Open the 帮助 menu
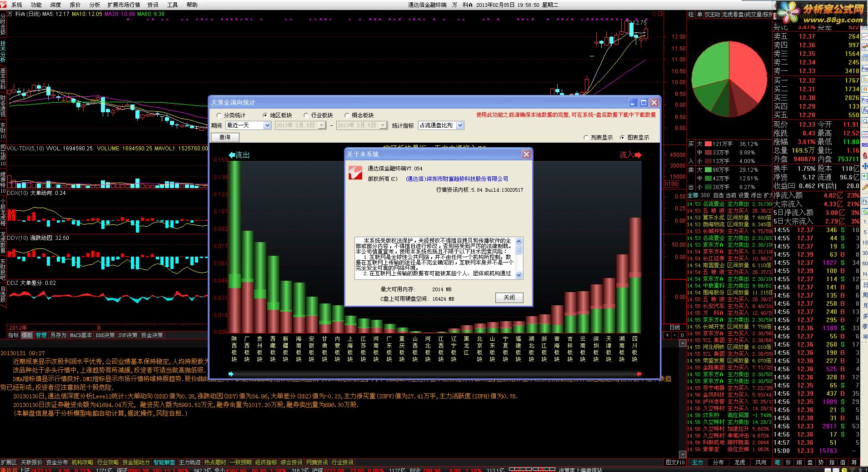 [192, 5]
